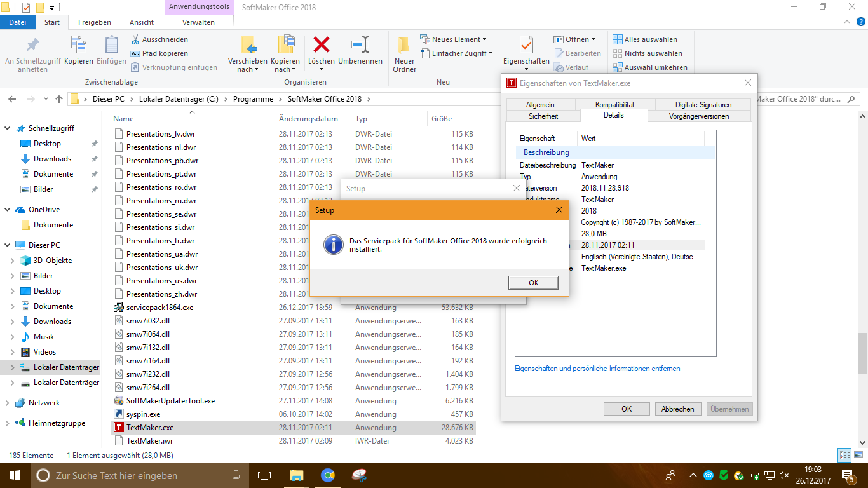Collapse the OneDrive tree node
The width and height of the screenshot is (868, 488).
tap(8, 210)
